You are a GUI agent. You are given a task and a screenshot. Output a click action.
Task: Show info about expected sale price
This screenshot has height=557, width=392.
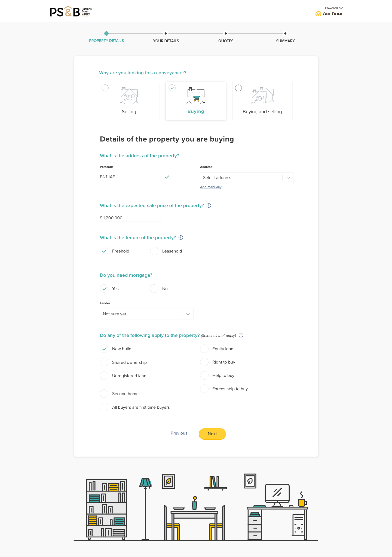point(209,205)
